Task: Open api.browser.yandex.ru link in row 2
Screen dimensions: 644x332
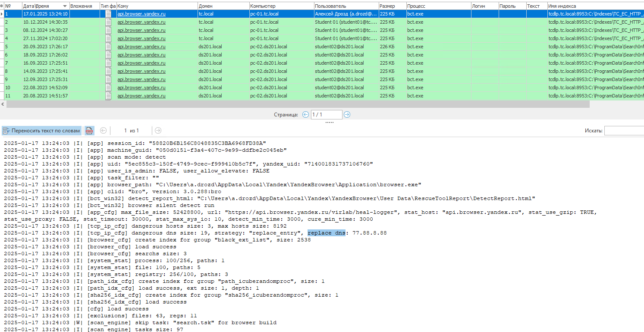Action: pyautogui.click(x=141, y=22)
